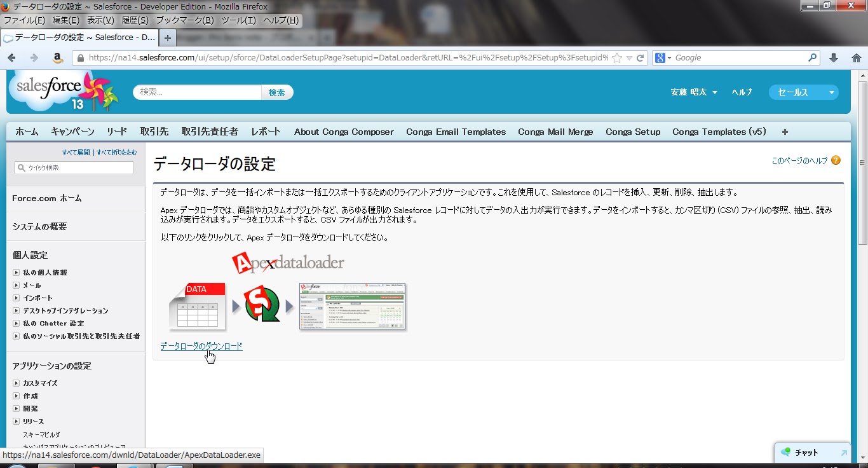Expand the 作成 sidebar section

pos(17,396)
